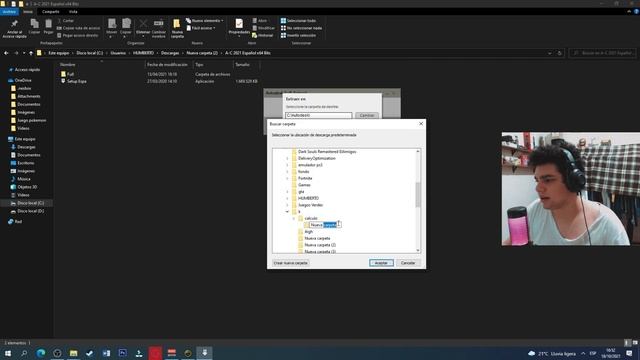Open Propiedades in the ribbon

tap(239, 28)
